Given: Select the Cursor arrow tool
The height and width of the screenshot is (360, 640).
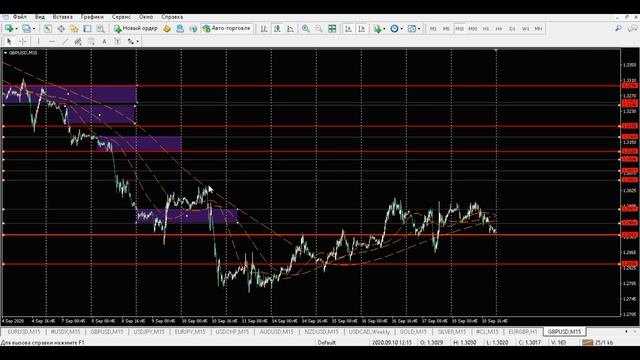Looking at the screenshot, I should (9, 41).
